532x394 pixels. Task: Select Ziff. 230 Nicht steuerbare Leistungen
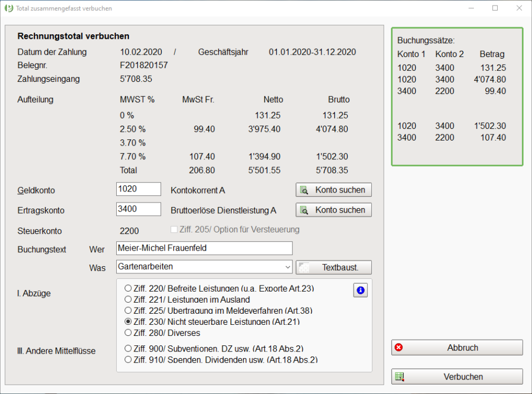(x=128, y=322)
